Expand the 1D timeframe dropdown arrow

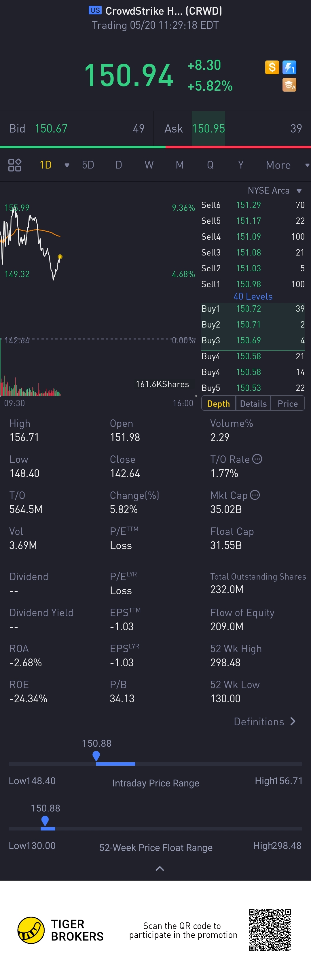67,165
